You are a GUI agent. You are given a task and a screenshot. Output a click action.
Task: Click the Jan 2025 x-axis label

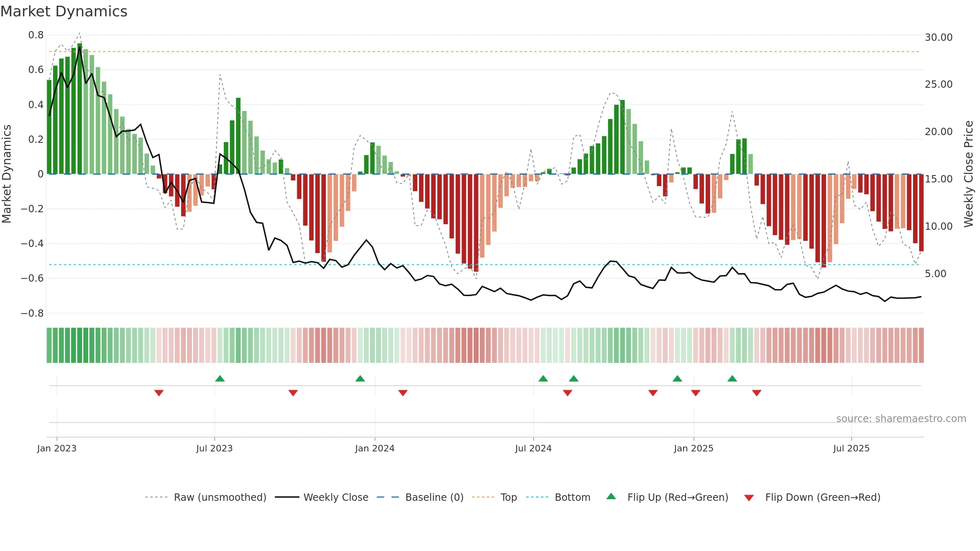[x=694, y=448]
